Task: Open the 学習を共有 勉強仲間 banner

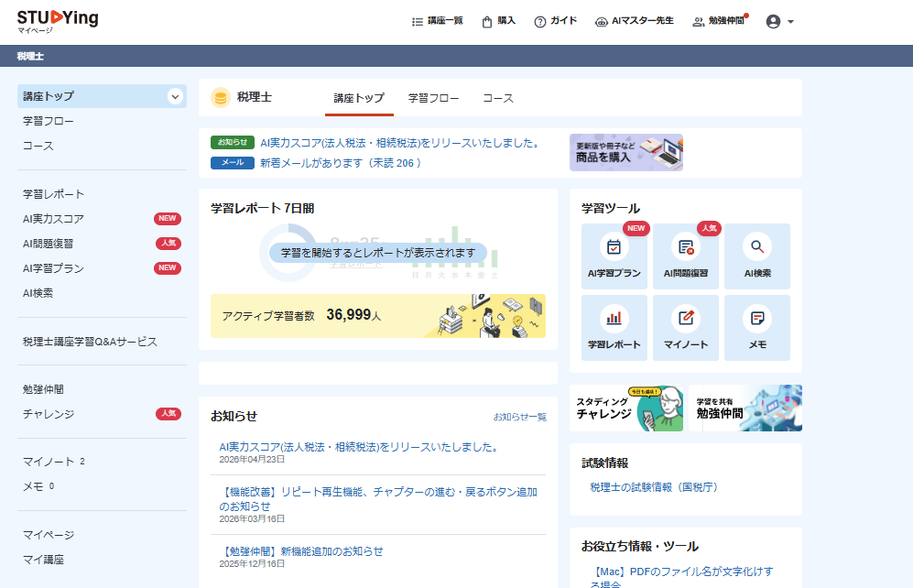Action: [x=745, y=408]
